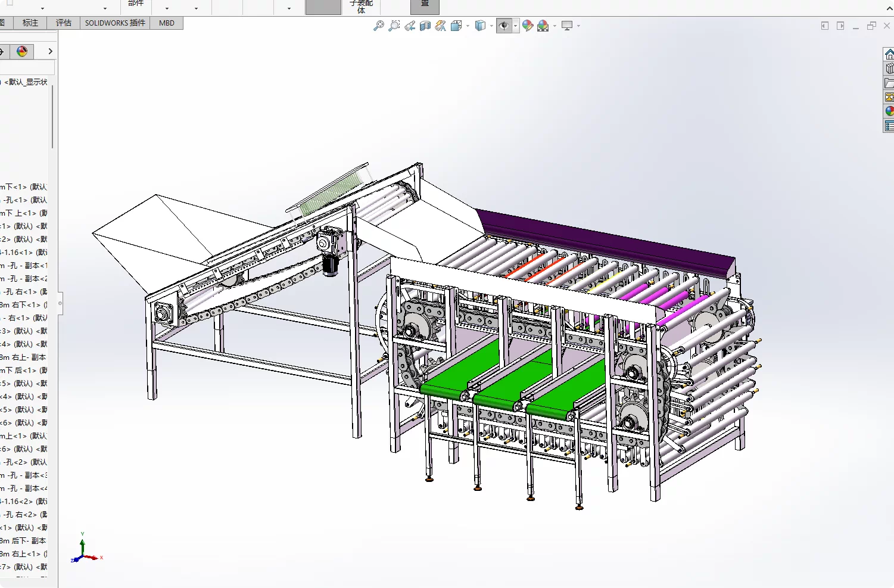
Task: Click the 标注 tab
Action: (30, 23)
